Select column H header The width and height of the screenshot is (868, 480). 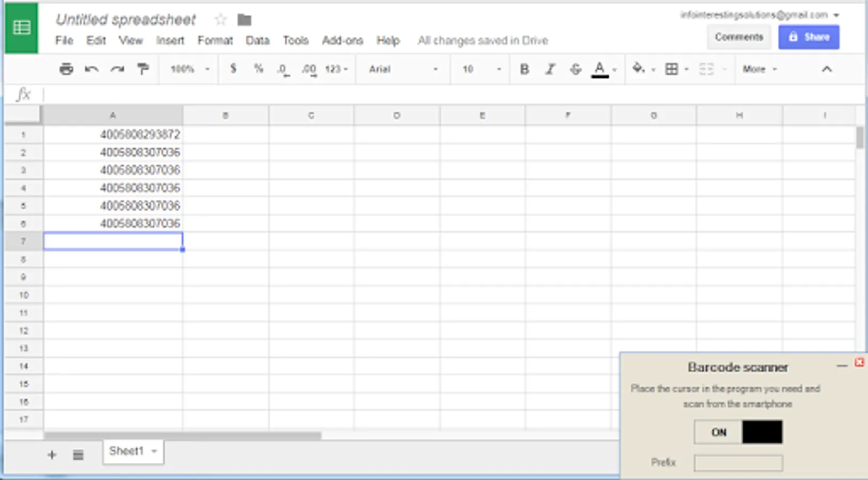tap(739, 115)
